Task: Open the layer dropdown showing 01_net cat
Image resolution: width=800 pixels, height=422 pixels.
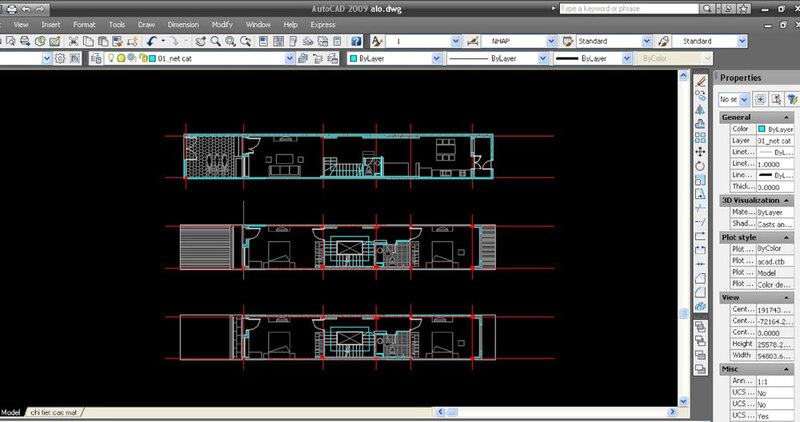Action: point(289,59)
